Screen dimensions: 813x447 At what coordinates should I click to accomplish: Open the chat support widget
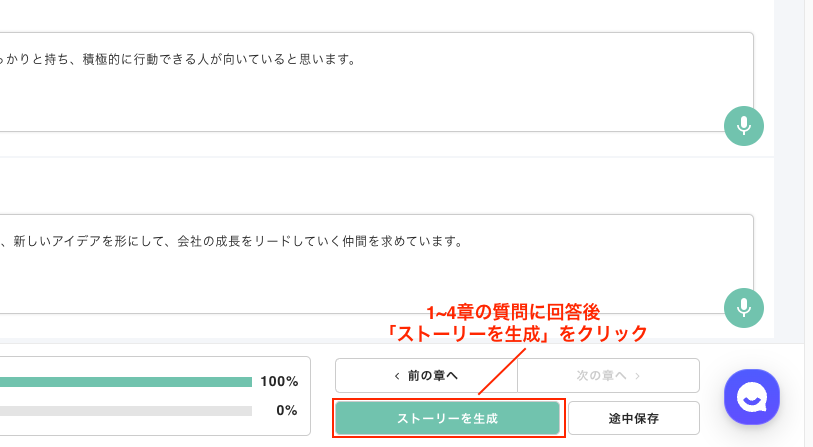click(751, 398)
